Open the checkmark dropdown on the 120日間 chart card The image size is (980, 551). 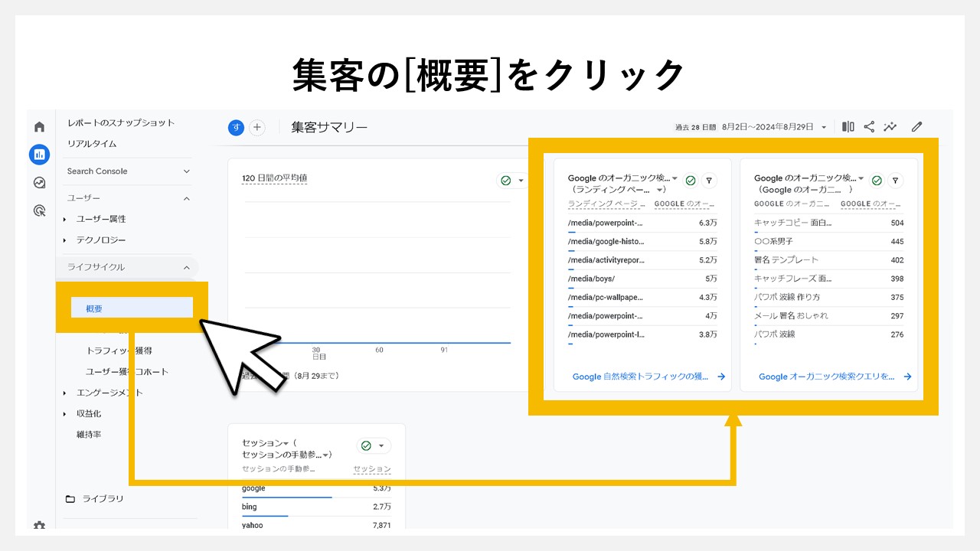coord(514,180)
